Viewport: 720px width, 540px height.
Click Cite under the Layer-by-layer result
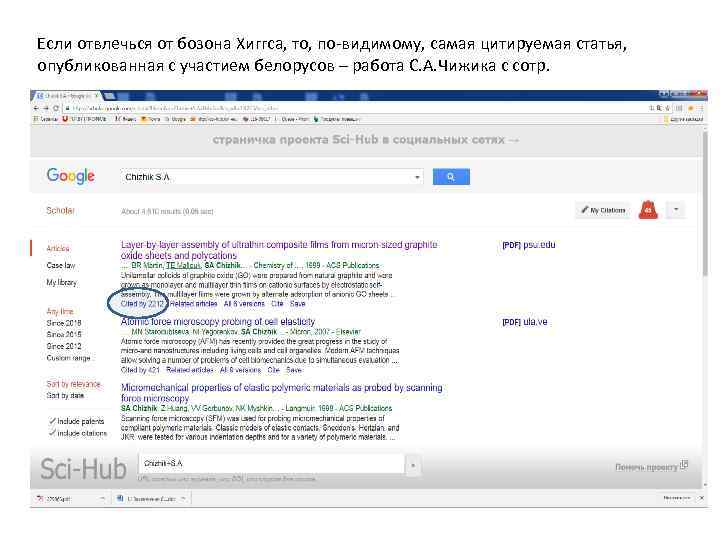pos(277,304)
